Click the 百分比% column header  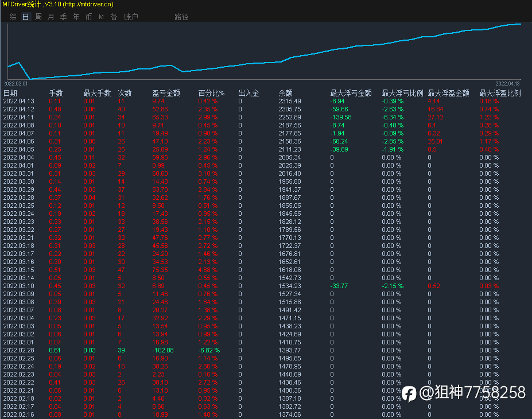[211, 93]
